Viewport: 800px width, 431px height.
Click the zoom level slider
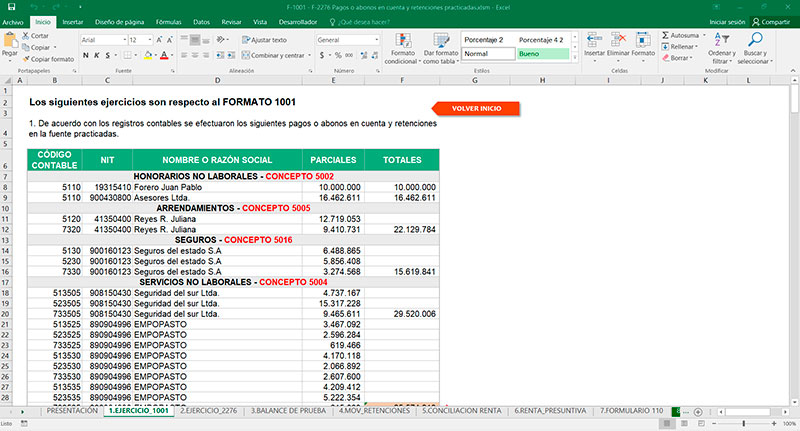tap(744, 423)
